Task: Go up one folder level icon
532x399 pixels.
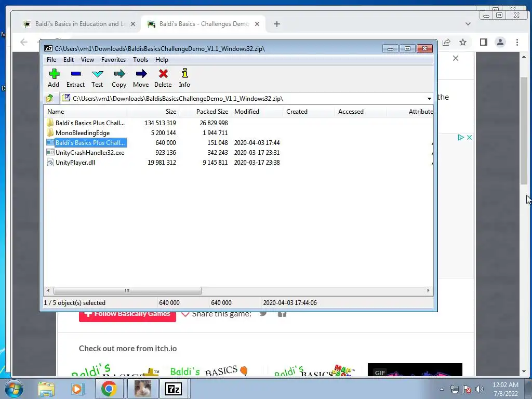Action: (x=50, y=98)
